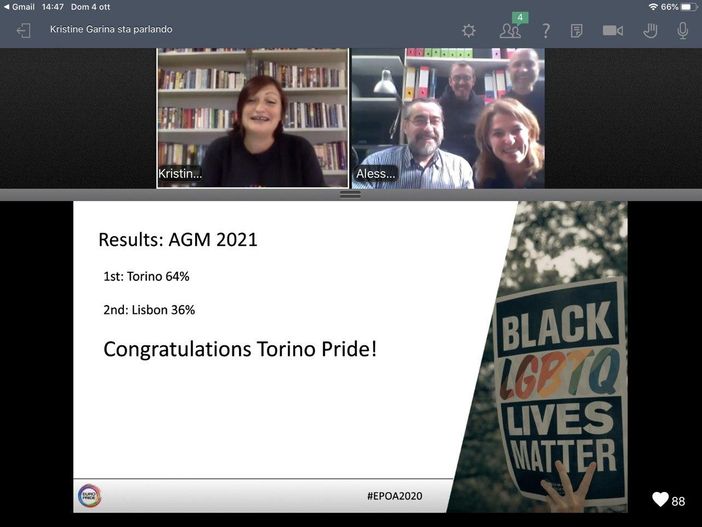The width and height of the screenshot is (702, 527).
Task: Toggle the raise hand icon
Action: (650, 31)
